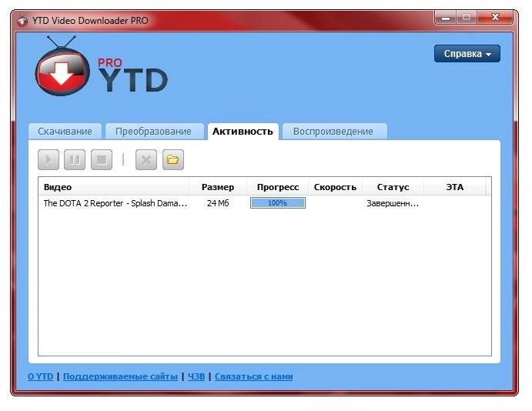Click the 24 Мб size cell
The width and height of the screenshot is (532, 411).
(218, 203)
